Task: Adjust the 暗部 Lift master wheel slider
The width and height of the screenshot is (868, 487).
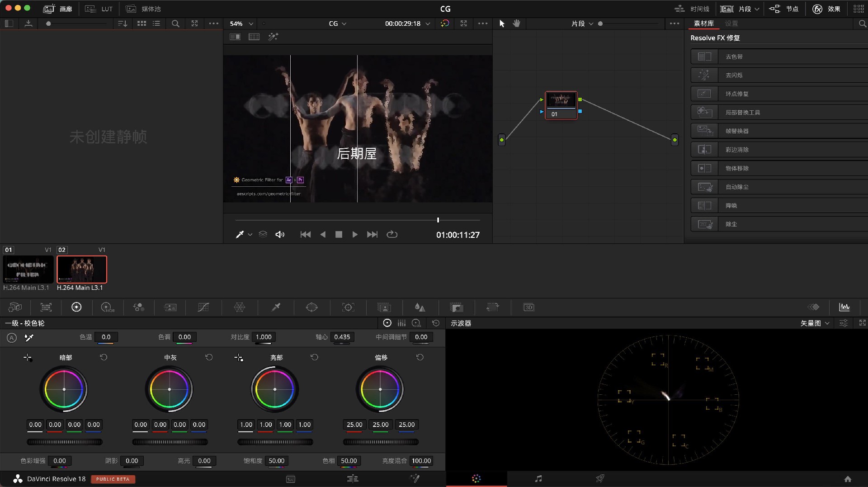Action: click(65, 442)
